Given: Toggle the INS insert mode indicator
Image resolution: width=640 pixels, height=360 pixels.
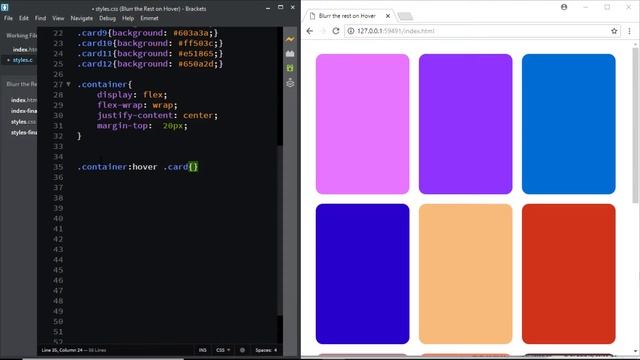Looking at the screenshot, I should point(202,350).
